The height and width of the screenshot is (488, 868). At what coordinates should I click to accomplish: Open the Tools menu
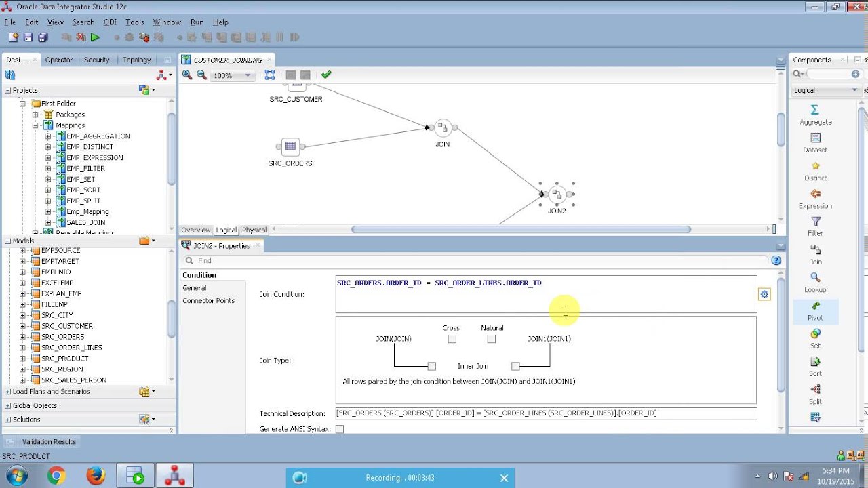coord(134,22)
